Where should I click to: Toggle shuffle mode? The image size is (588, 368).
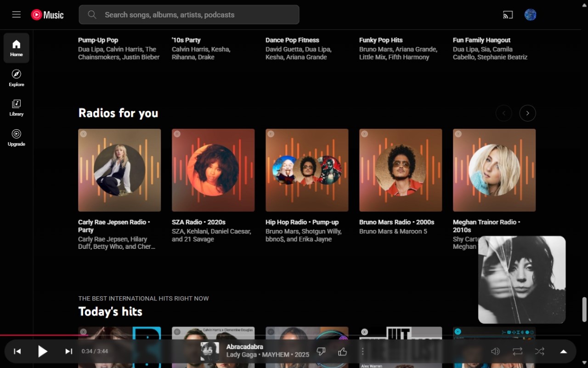pyautogui.click(x=540, y=351)
